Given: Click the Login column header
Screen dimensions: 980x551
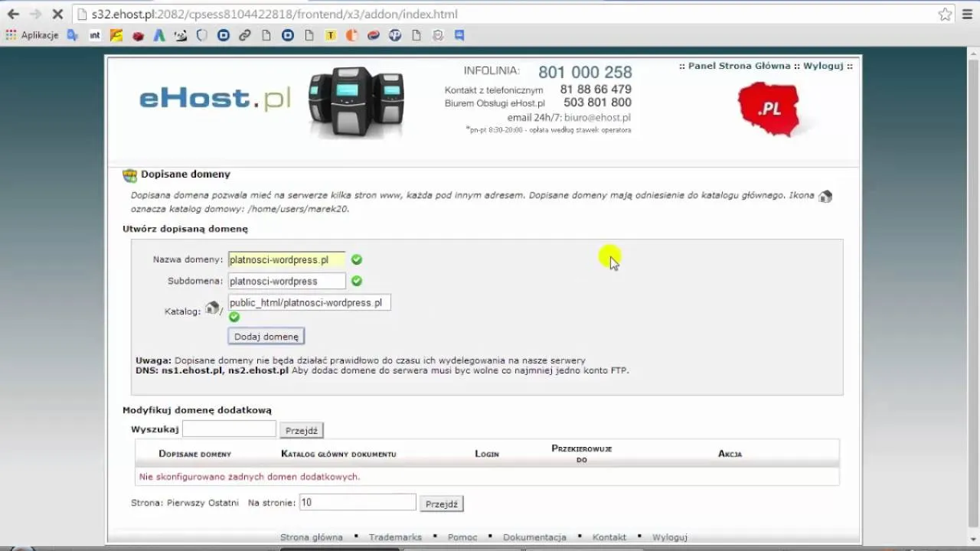Looking at the screenshot, I should coord(487,454).
